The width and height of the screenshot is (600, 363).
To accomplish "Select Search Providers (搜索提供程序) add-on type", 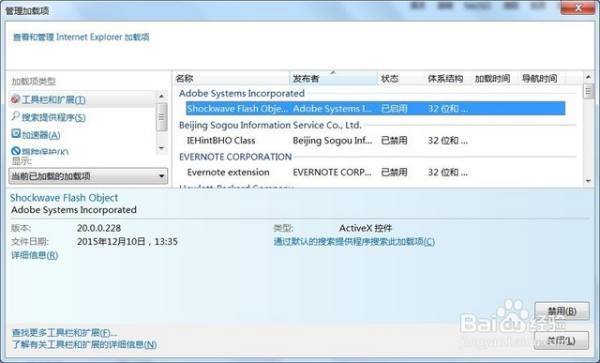I will [54, 117].
